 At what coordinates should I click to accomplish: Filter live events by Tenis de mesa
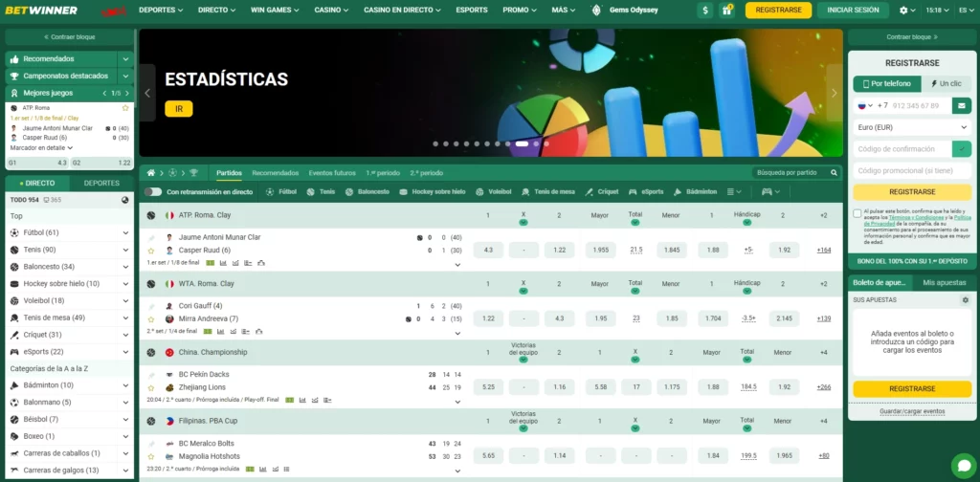[548, 191]
